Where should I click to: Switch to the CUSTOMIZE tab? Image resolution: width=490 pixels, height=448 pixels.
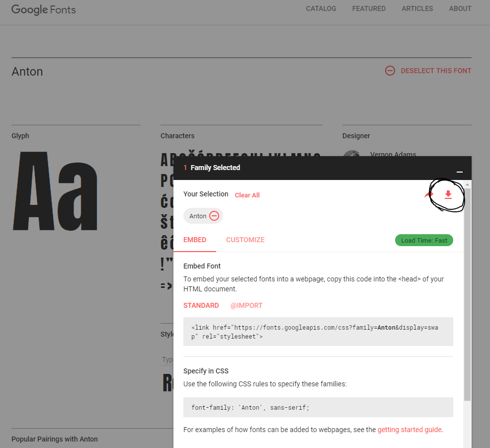click(245, 240)
